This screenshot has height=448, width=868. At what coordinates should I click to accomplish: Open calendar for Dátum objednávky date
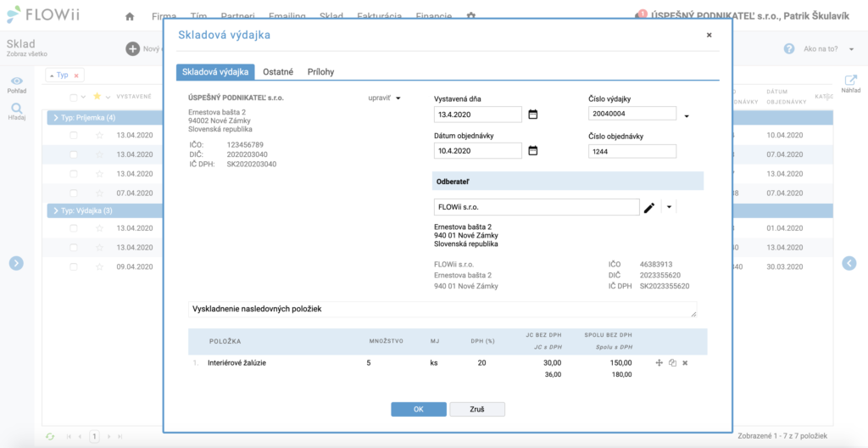click(533, 150)
